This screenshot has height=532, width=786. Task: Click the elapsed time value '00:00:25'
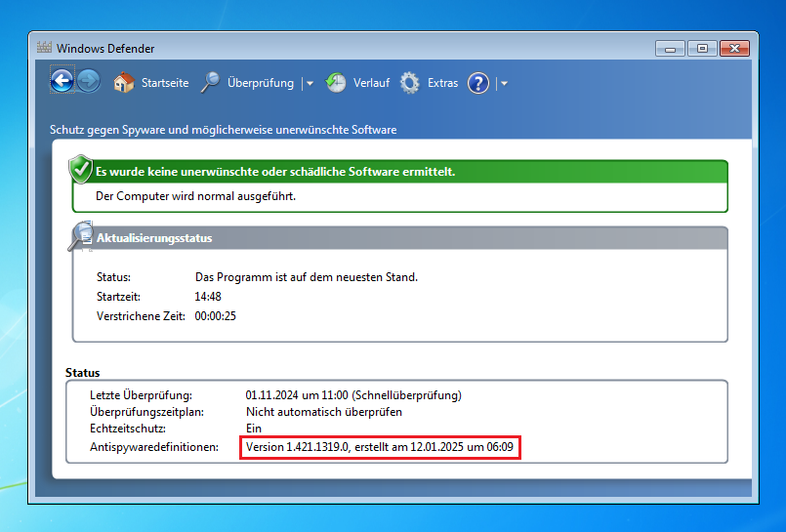216,316
